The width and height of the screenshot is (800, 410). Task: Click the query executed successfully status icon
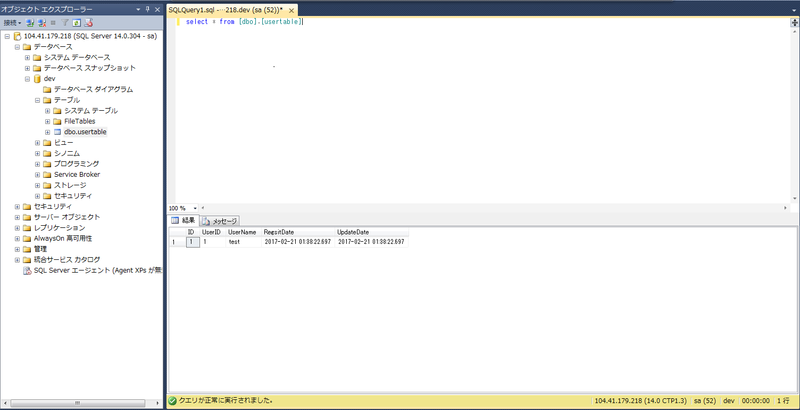172,401
